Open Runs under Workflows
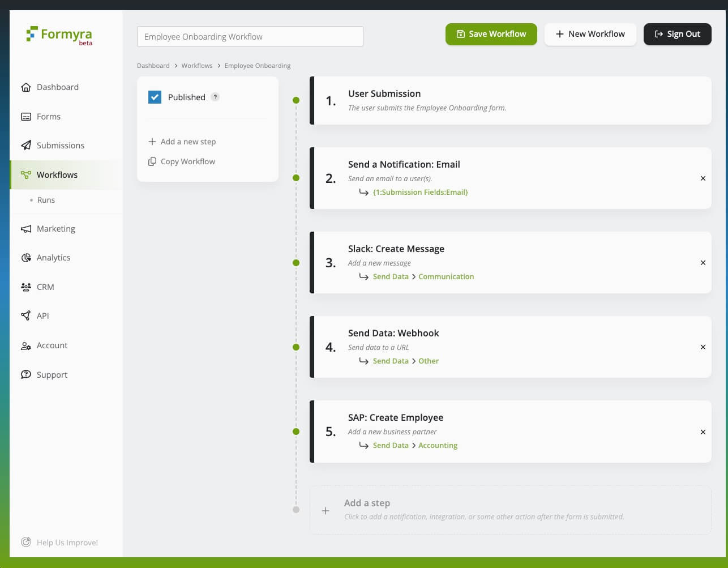The height and width of the screenshot is (568, 728). coord(46,200)
